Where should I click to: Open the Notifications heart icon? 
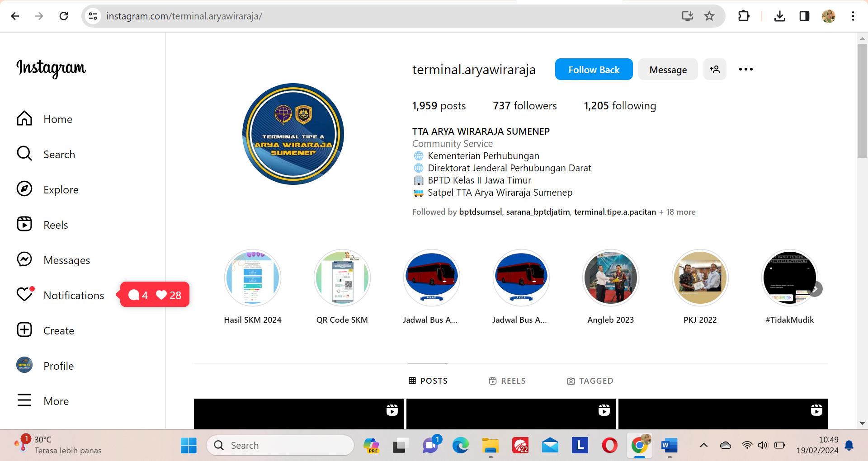coord(24,295)
